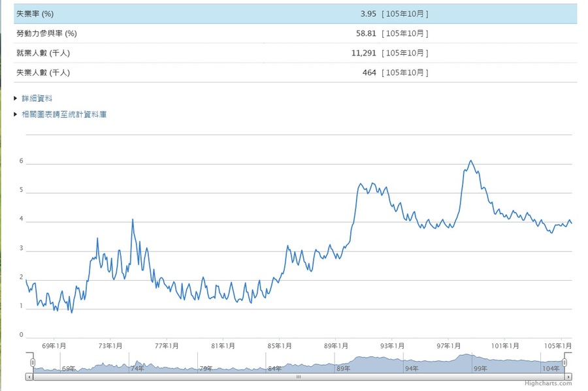Click the right range handle of navigator
This screenshot has width=588, height=391.
coord(565,362)
